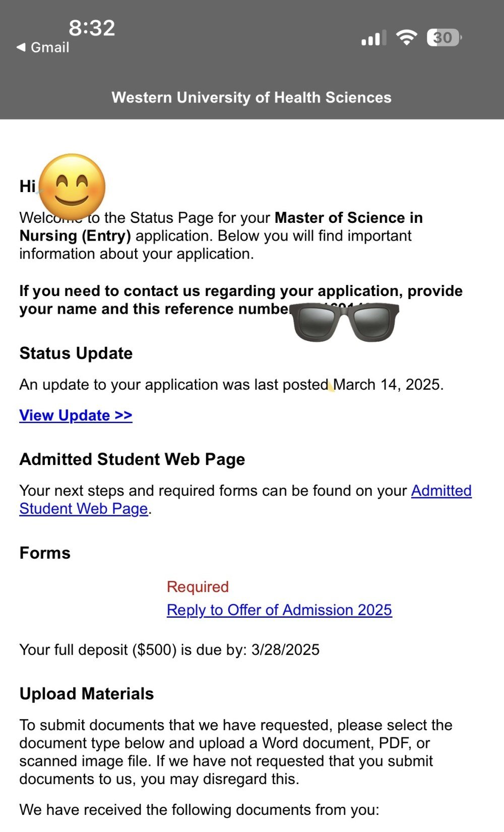
Task: Tap the 8:32 clock in status bar
Action: [x=92, y=28]
